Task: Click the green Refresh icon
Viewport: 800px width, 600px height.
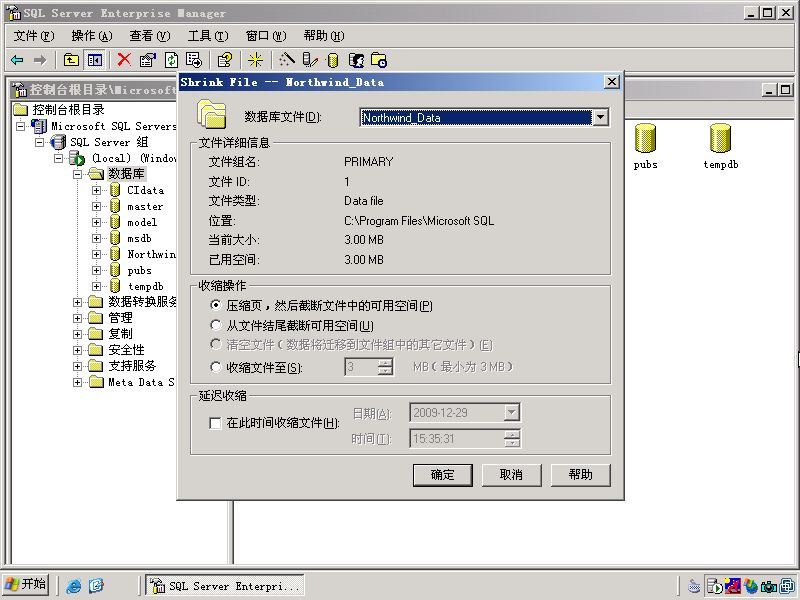Action: (171, 60)
